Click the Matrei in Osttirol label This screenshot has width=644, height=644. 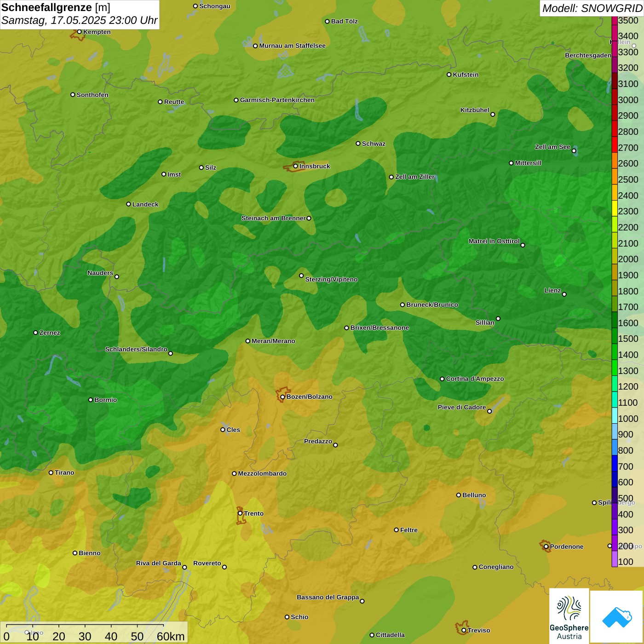point(494,241)
